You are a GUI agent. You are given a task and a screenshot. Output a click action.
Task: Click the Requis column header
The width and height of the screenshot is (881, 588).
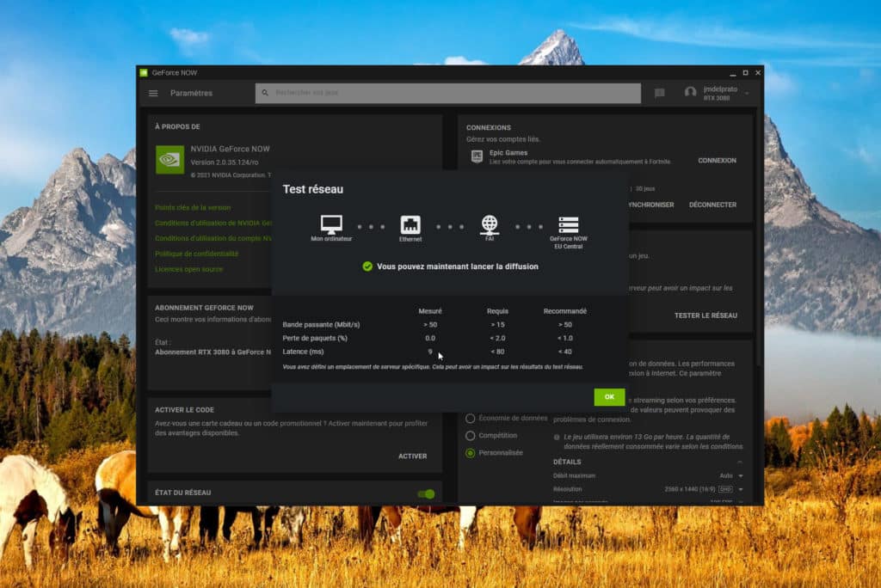pos(498,311)
